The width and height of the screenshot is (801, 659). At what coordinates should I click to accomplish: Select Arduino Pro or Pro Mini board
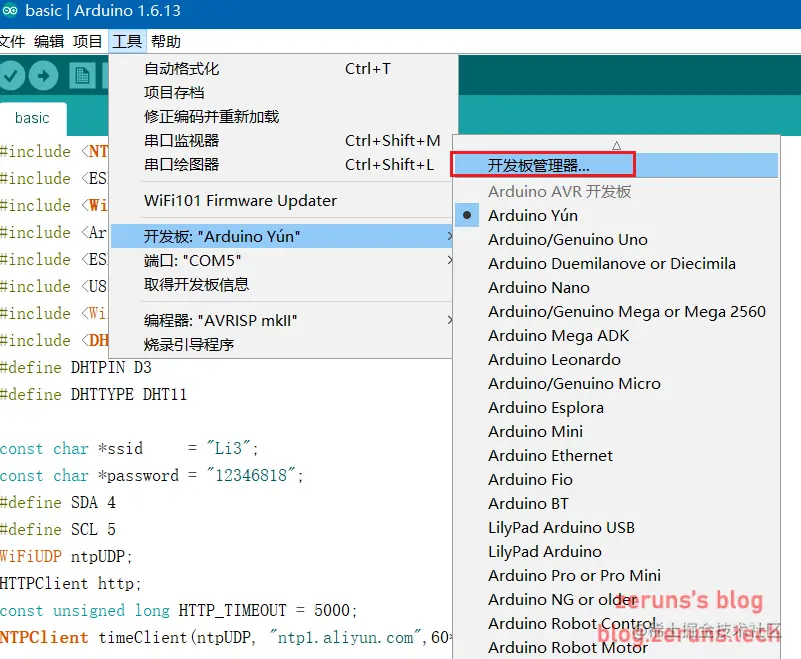616,576
